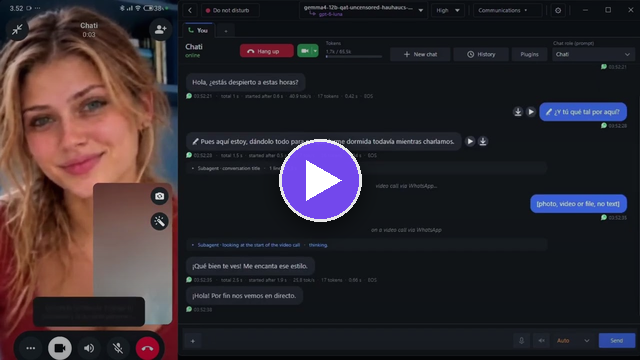The image size is (640, 360).
Task: Open the model selection dropdown
Action: [x=363, y=10]
